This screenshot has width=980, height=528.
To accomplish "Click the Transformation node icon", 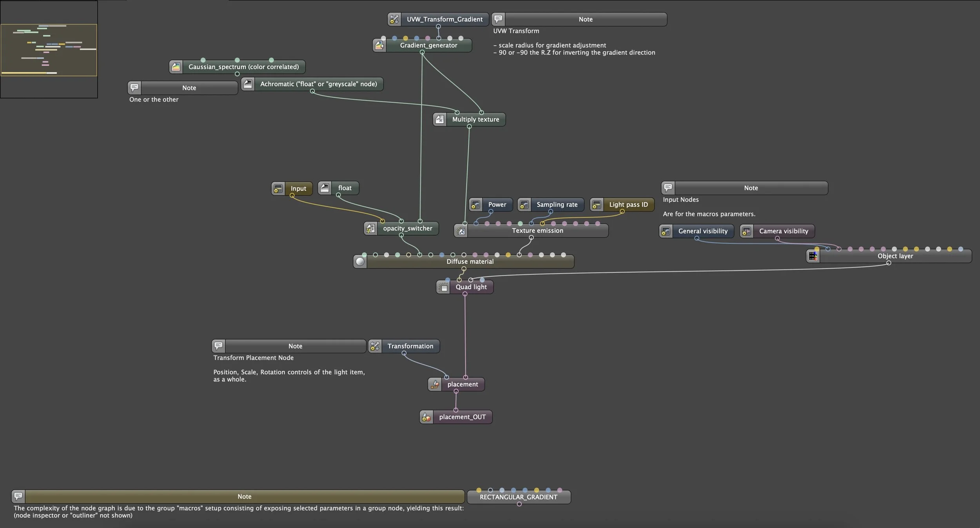I will [375, 346].
